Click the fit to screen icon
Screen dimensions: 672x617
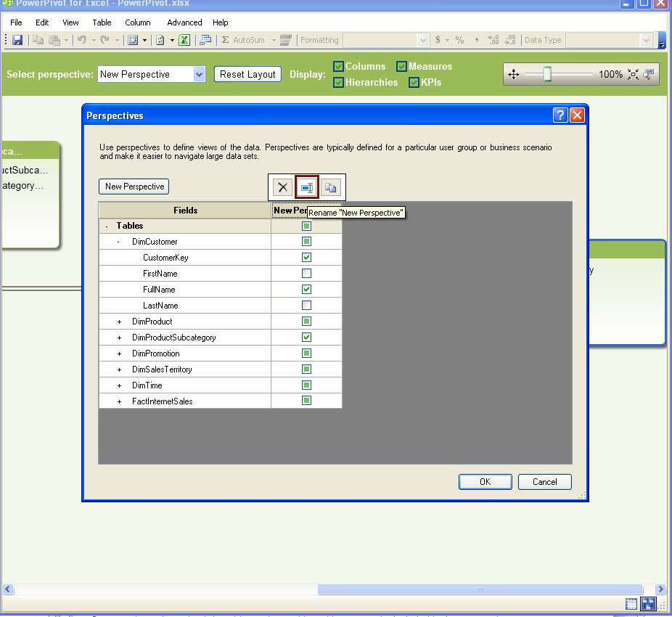(633, 74)
